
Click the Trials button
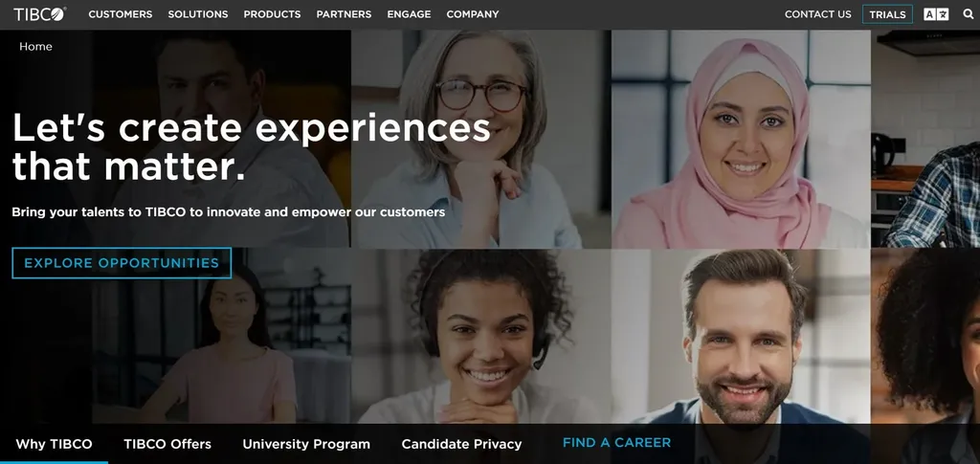tap(887, 14)
